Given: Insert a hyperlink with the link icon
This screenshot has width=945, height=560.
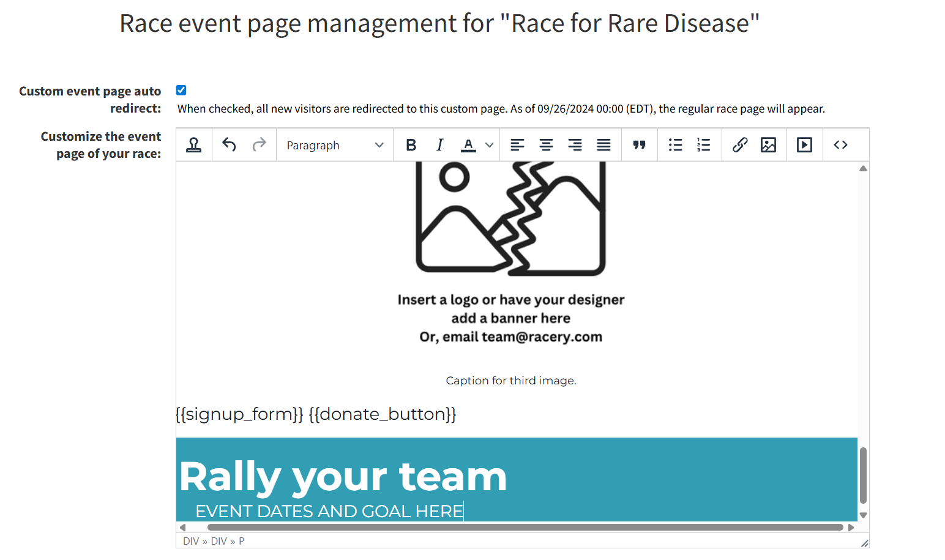Looking at the screenshot, I should click(x=740, y=144).
